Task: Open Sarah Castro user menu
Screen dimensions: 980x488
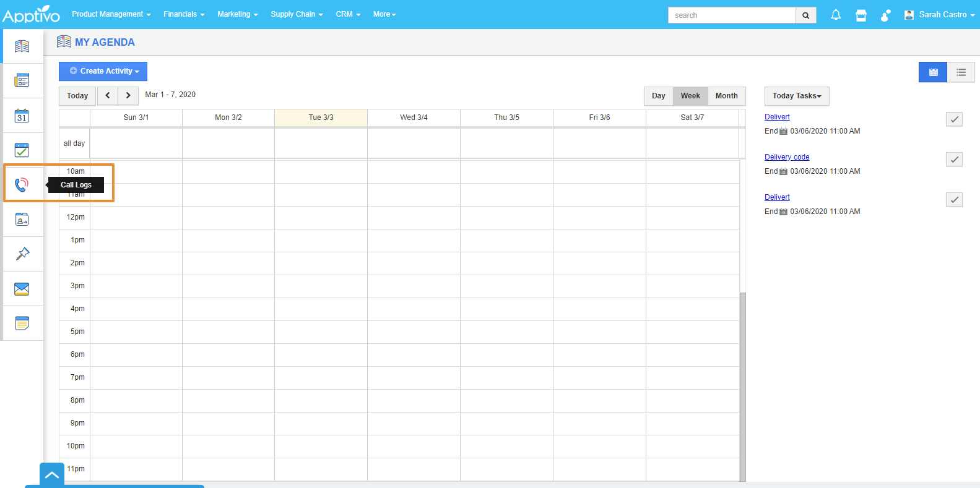Action: [939, 15]
